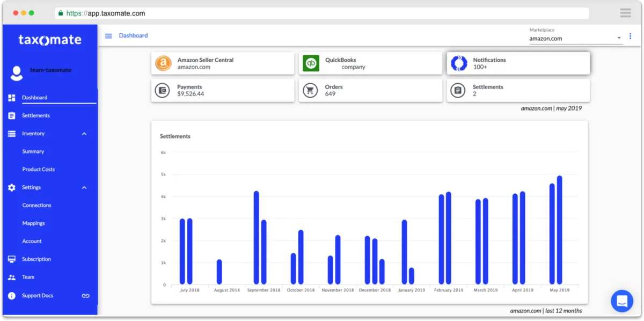Image resolution: width=644 pixels, height=321 pixels.
Task: Toggle the sidebar with hamburger icon
Action: (108, 36)
